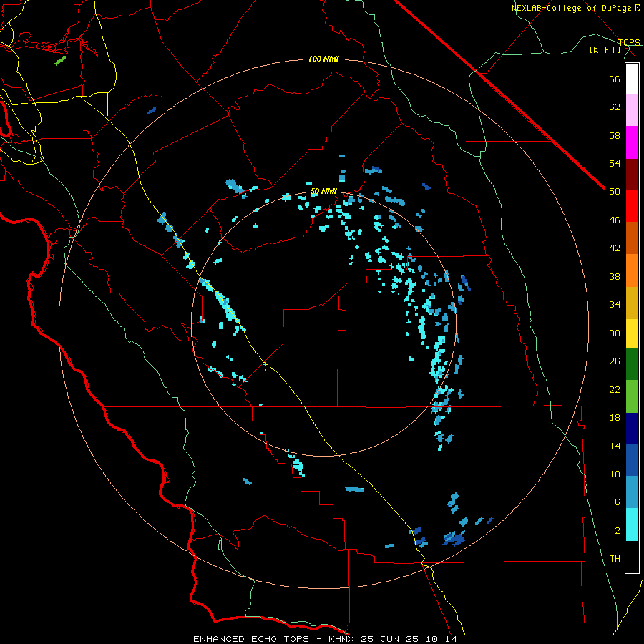
Task: Click the "46" legend value
Action: (615, 220)
